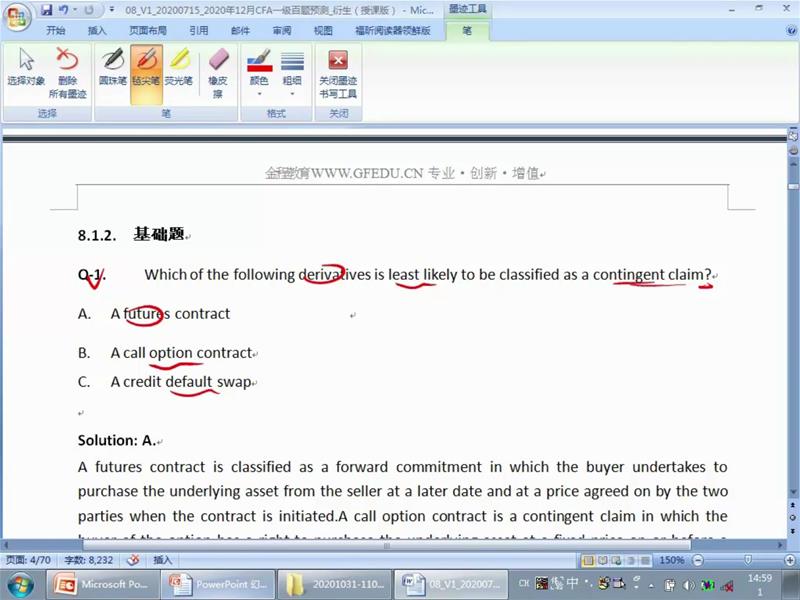Open the Windows Start menu
This screenshot has height=600, width=800.
(x=20, y=585)
